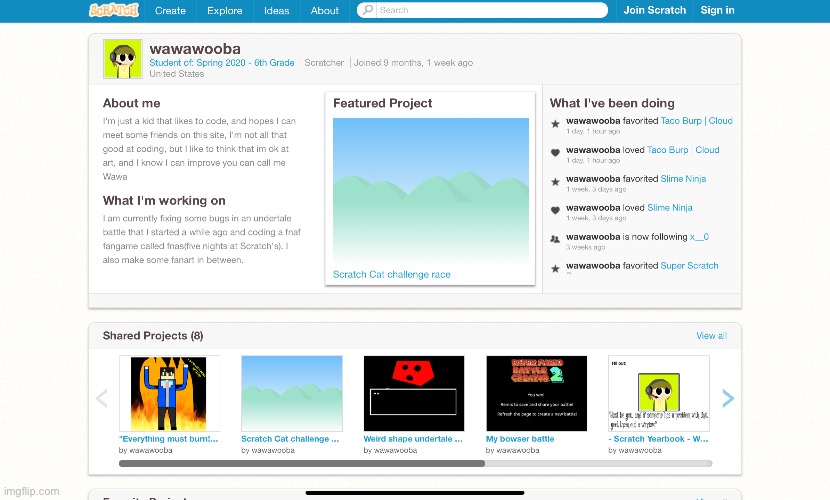
Task: Open loved Slime Ninja link
Action: pyautogui.click(x=670, y=207)
